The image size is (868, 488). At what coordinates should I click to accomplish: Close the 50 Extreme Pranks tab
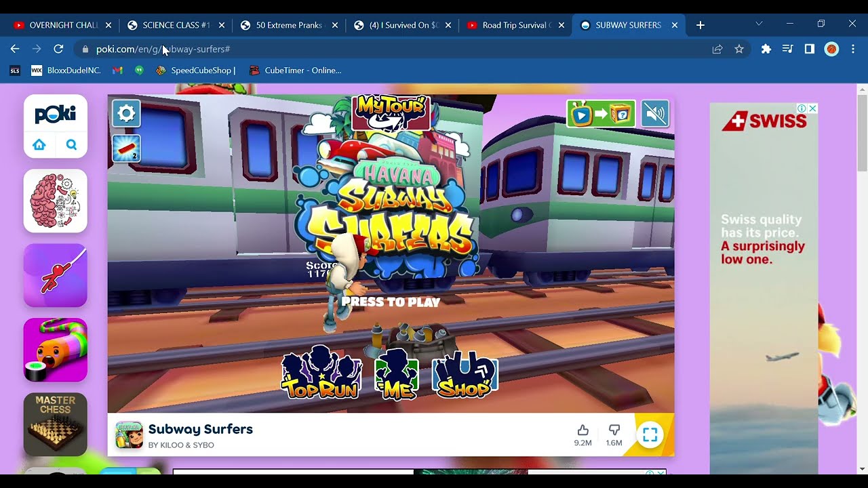[x=335, y=25]
